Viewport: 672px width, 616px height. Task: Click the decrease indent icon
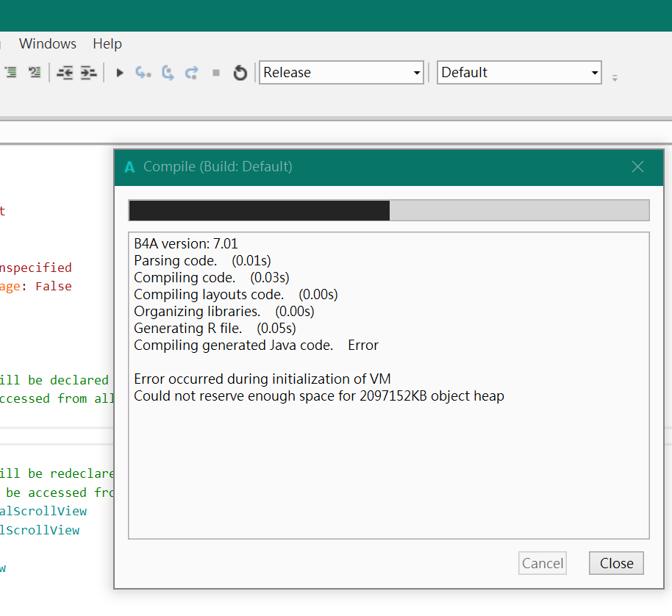[x=65, y=73]
